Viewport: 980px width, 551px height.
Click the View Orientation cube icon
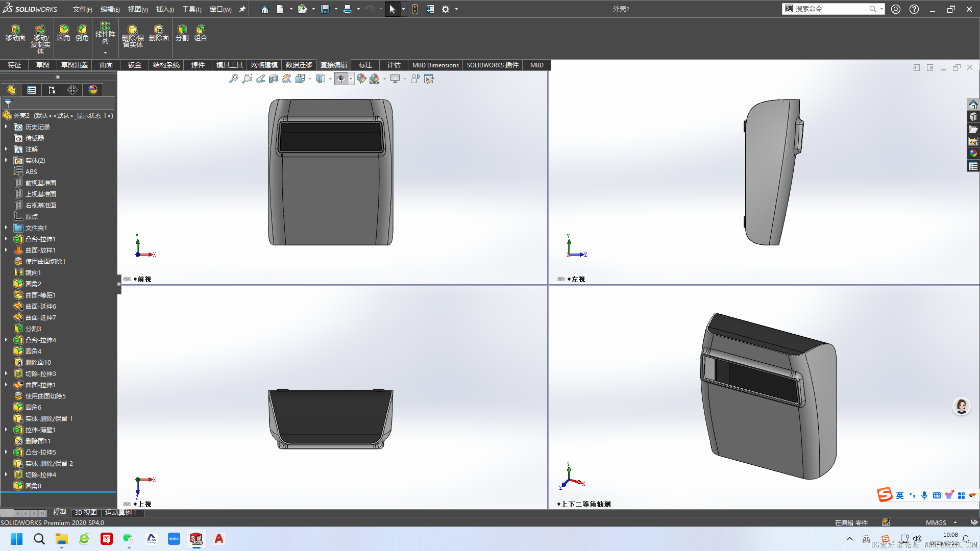(x=300, y=79)
